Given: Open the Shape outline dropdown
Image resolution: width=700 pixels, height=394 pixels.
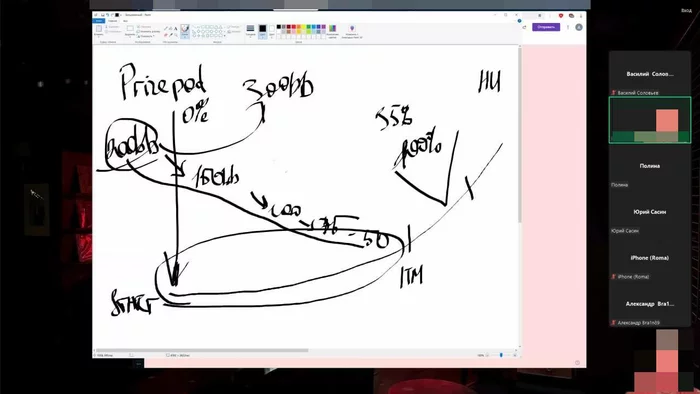Looking at the screenshot, I should click(233, 27).
